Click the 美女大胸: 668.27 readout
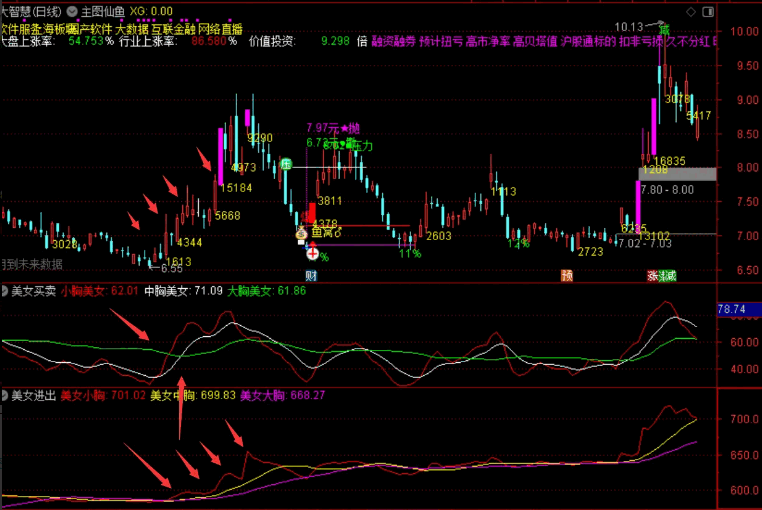 (282, 395)
